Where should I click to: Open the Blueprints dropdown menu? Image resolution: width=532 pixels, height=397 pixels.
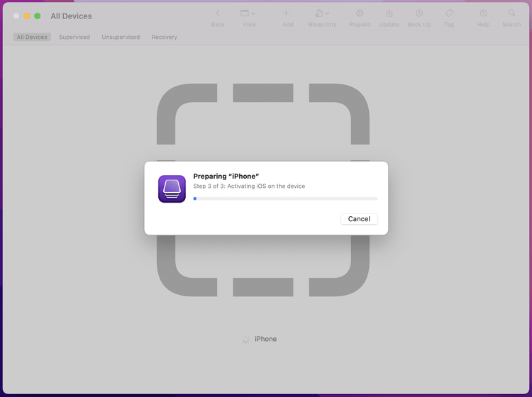322,13
